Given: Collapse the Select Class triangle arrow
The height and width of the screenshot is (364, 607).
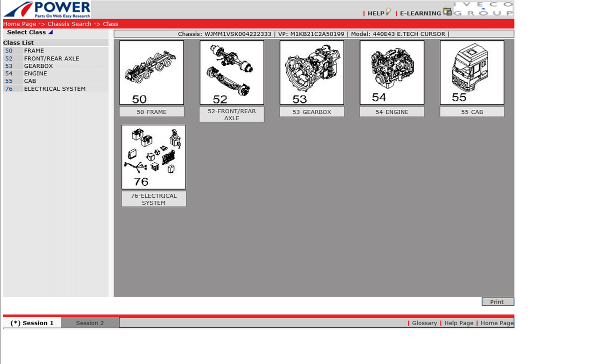Looking at the screenshot, I should (x=50, y=32).
